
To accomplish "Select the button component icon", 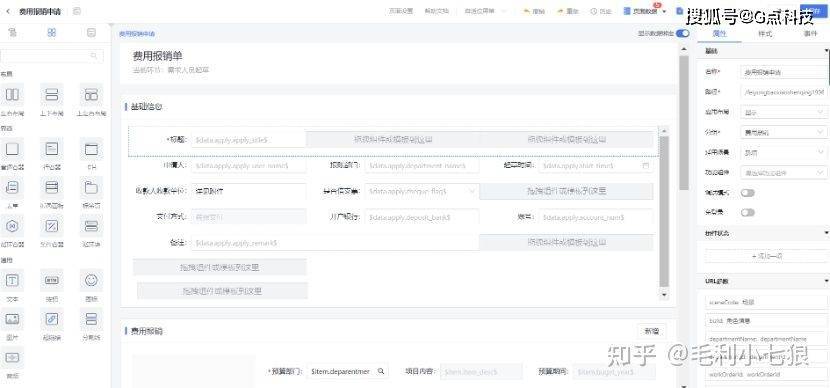I will pos(51,281).
